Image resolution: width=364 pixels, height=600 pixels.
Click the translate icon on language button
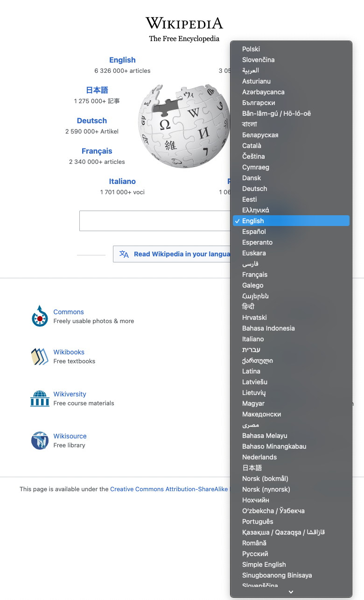pyautogui.click(x=124, y=254)
